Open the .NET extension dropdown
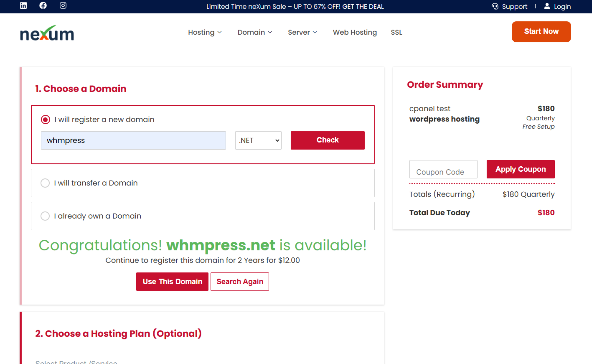 click(258, 140)
